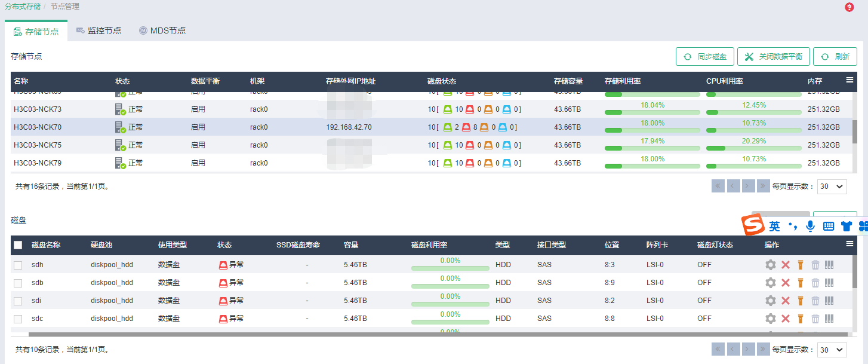Screen dimensions: 868x364
Task: Click the gear icon for disk sdb
Action: tap(771, 283)
